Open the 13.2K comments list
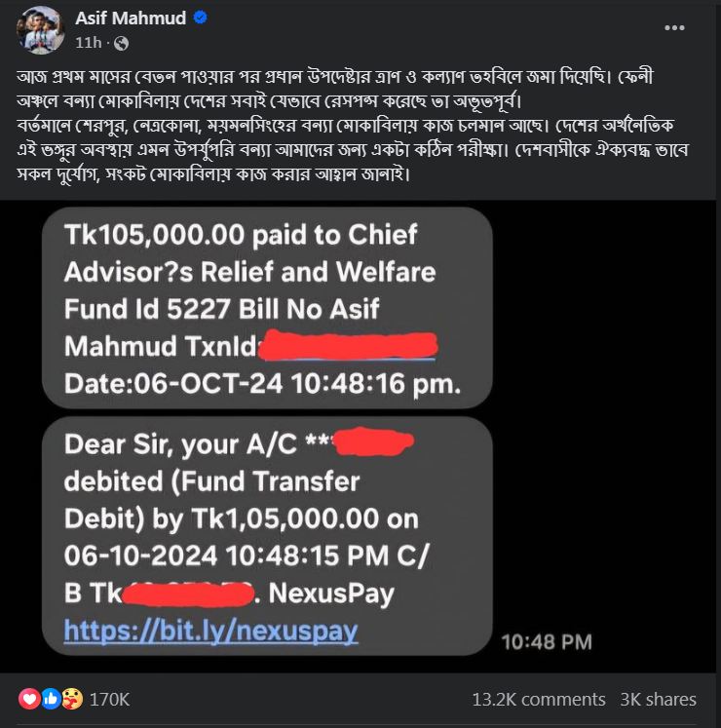Image resolution: width=721 pixels, height=728 pixels. [539, 699]
